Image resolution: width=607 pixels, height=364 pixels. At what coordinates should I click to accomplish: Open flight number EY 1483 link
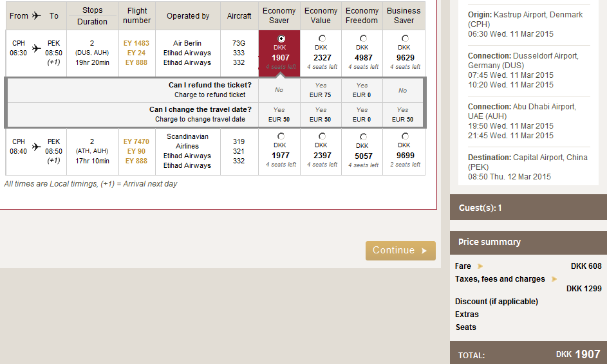136,44
